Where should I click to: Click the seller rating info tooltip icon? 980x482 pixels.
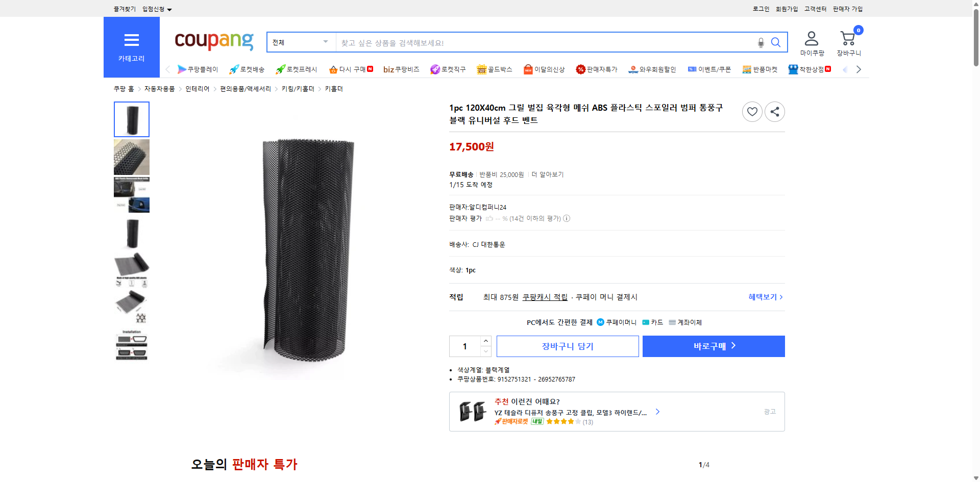click(x=567, y=218)
